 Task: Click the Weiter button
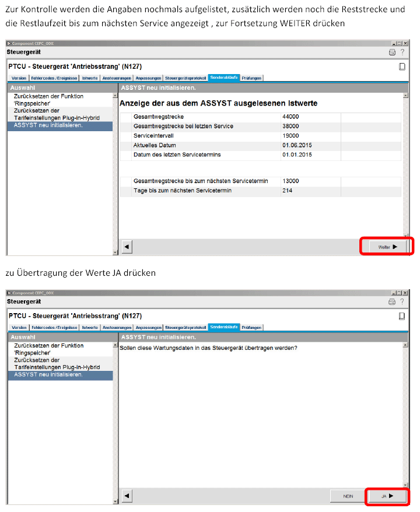(388, 247)
